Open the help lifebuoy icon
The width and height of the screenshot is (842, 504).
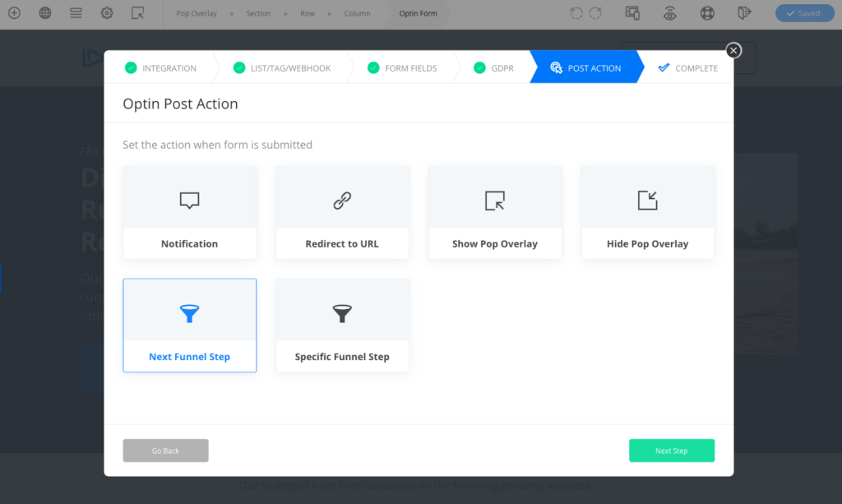click(x=707, y=13)
